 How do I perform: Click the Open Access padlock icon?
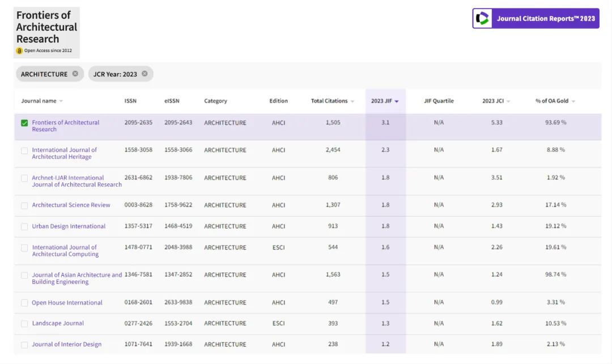tap(19, 50)
